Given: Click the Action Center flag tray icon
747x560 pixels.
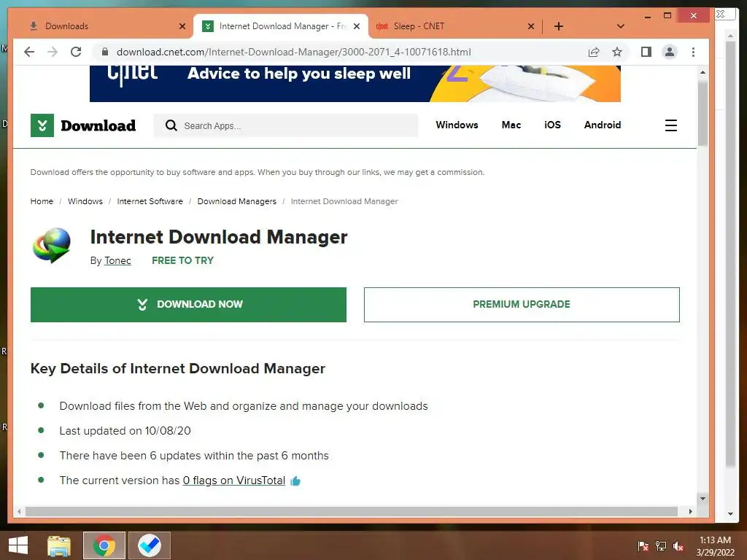Looking at the screenshot, I should pos(643,546).
